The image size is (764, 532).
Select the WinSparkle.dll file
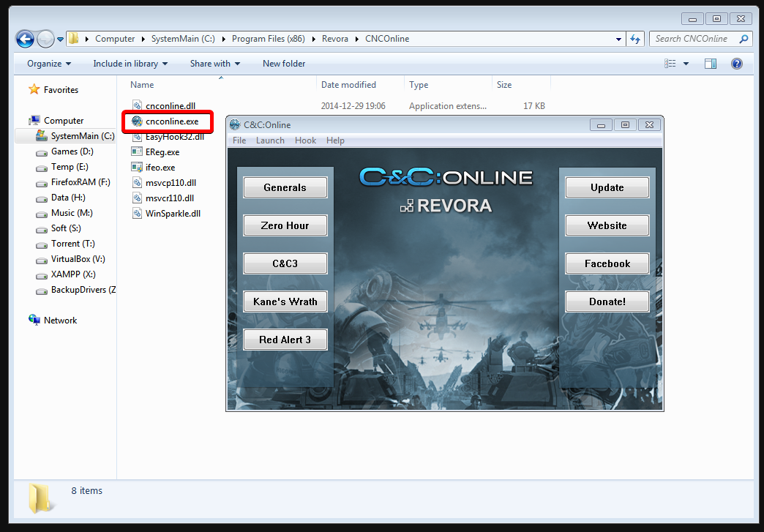[166, 214]
